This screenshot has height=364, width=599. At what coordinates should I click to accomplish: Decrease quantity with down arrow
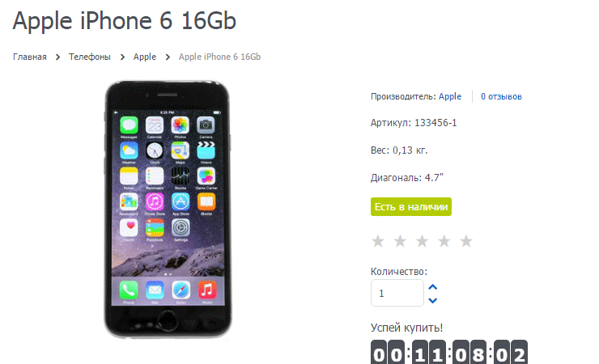433,300
